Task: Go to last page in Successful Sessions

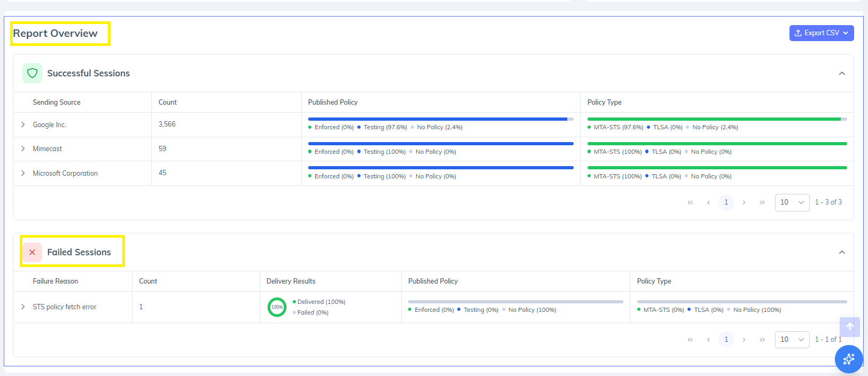Action: click(762, 202)
